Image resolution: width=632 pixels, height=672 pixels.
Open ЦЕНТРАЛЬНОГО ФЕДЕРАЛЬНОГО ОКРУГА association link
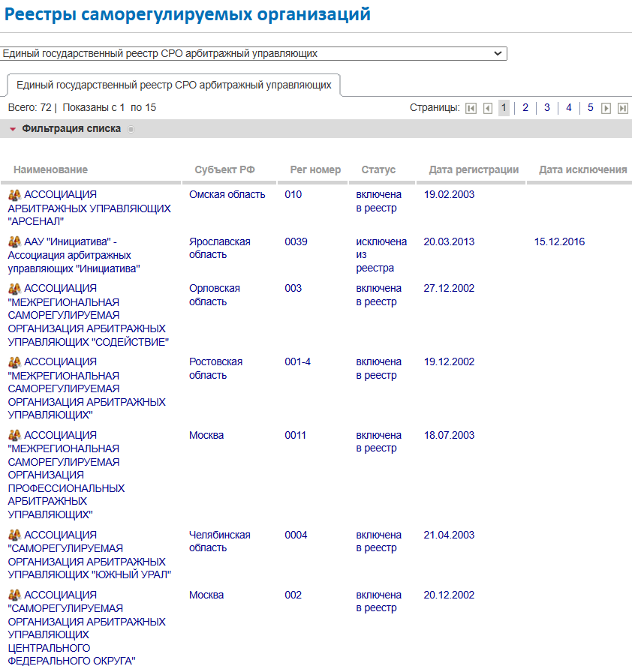click(86, 628)
